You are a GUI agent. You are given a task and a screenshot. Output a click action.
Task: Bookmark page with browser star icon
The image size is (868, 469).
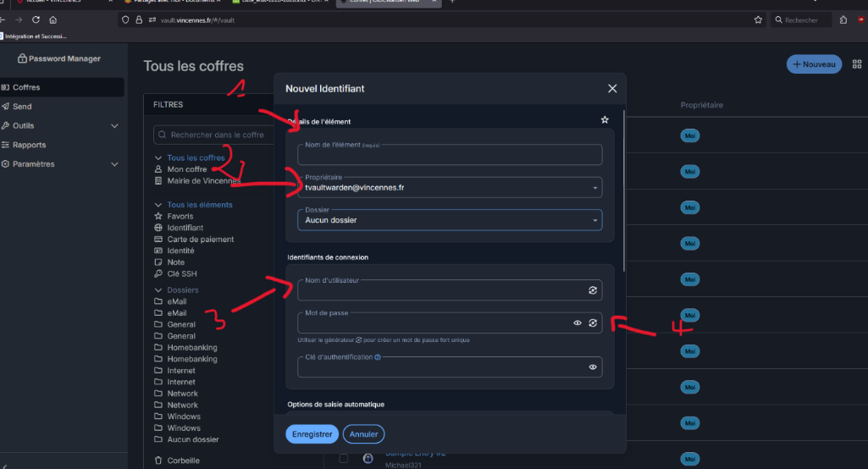(x=758, y=20)
